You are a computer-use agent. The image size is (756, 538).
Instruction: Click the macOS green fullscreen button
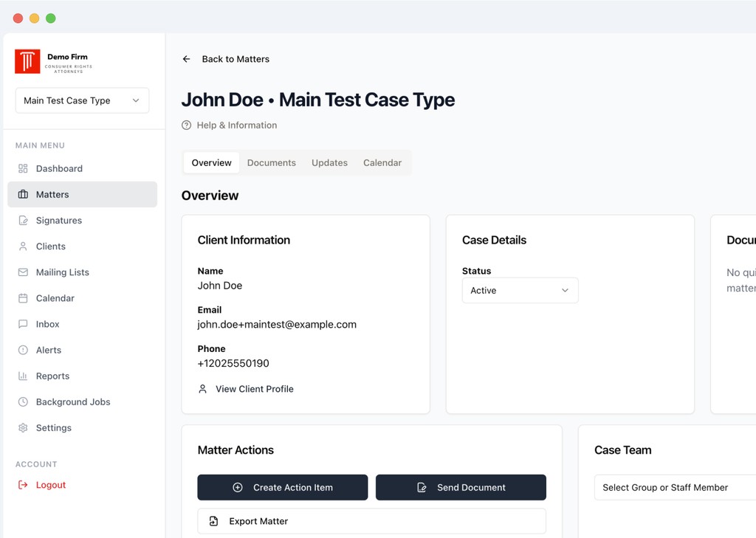(x=51, y=18)
